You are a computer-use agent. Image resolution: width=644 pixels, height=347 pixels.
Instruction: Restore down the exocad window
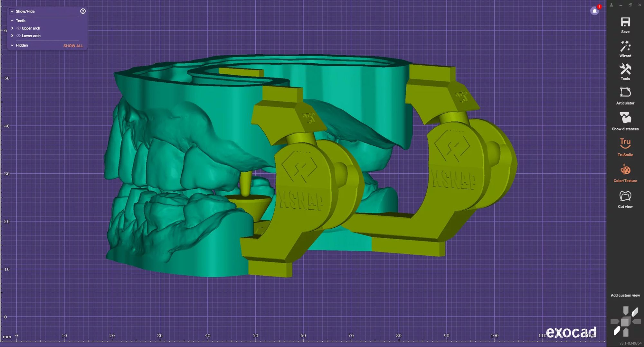630,5
